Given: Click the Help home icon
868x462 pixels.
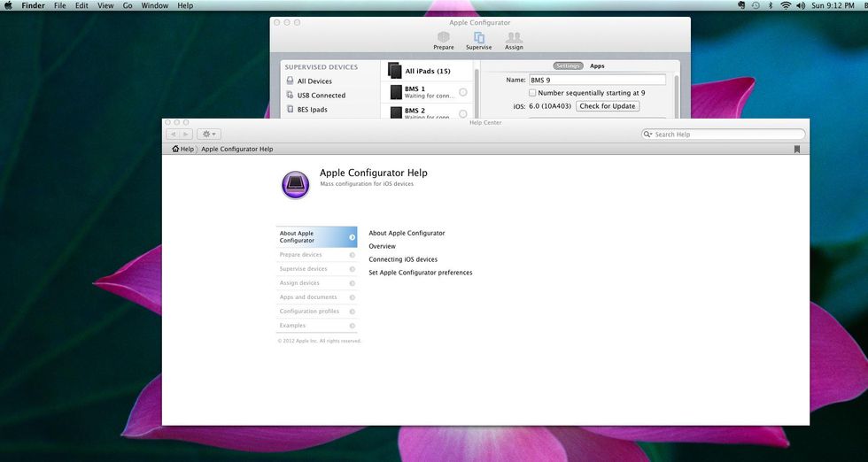Looking at the screenshot, I should [177, 150].
